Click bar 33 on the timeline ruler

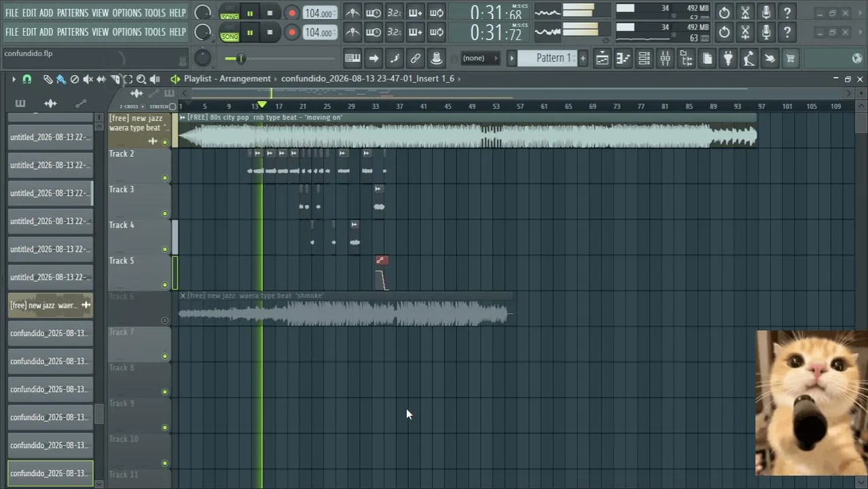point(375,106)
